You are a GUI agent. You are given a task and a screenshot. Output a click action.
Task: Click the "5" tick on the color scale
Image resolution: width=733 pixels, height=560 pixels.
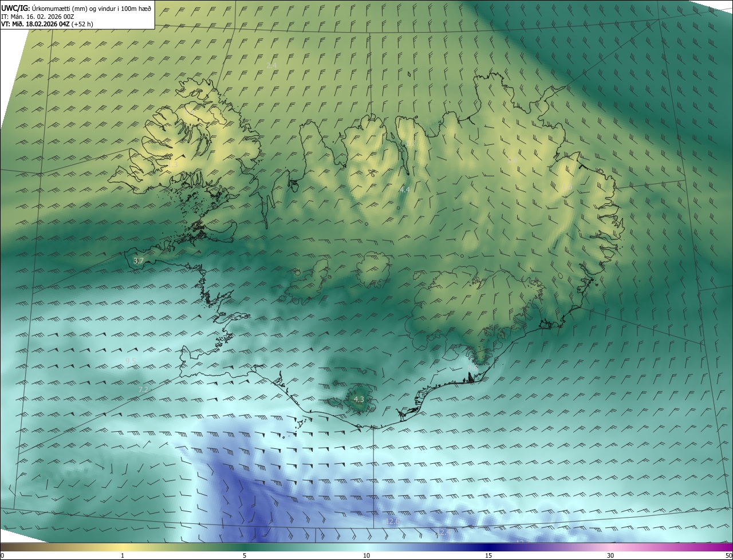point(245,555)
